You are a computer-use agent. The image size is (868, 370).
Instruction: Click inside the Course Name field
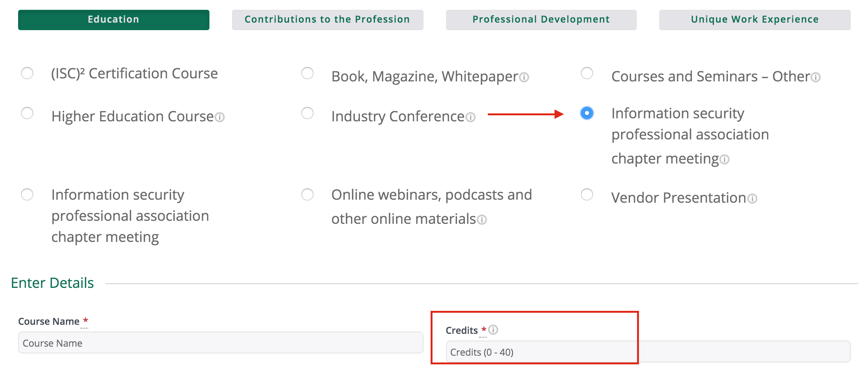[220, 343]
